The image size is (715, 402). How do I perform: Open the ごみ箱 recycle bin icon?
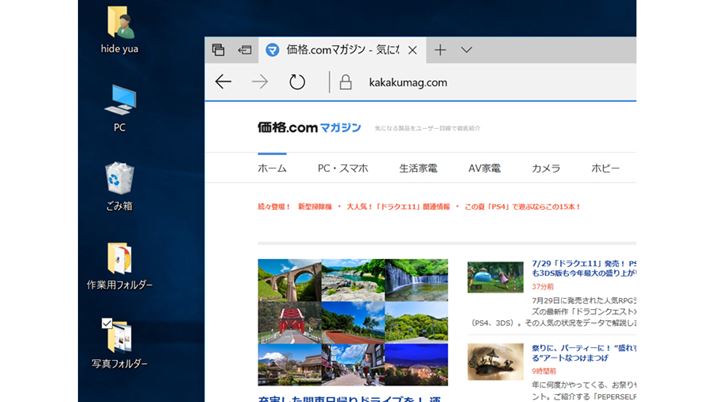[119, 178]
